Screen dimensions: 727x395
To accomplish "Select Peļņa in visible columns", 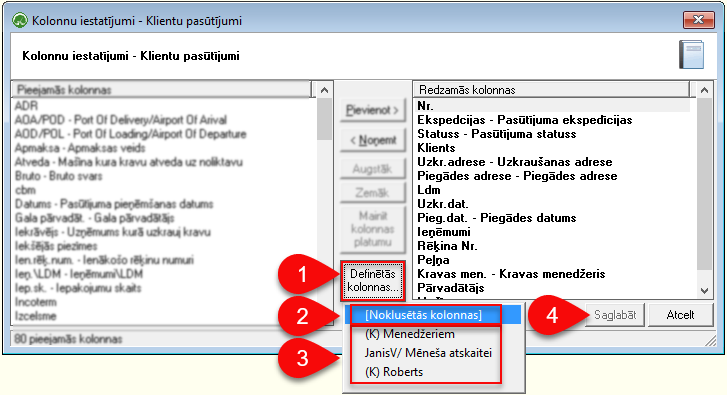I will 553,260.
